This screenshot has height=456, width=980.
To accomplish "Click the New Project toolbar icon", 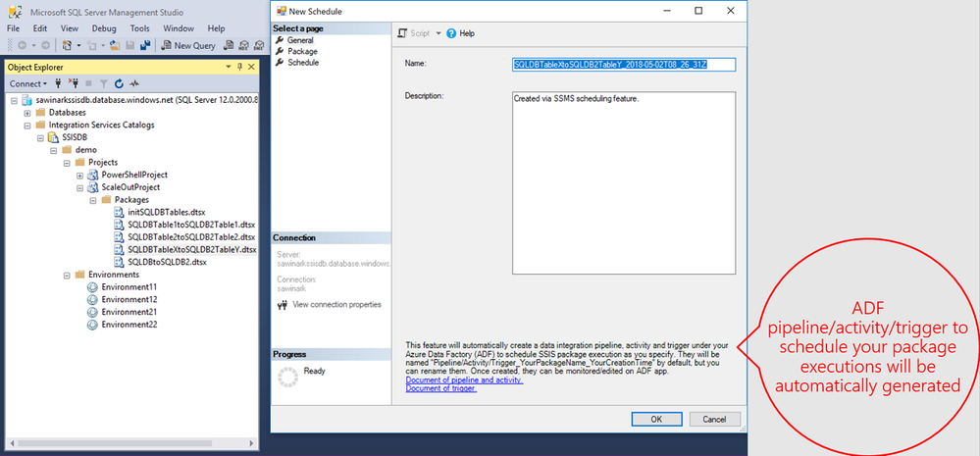I will tap(67, 45).
